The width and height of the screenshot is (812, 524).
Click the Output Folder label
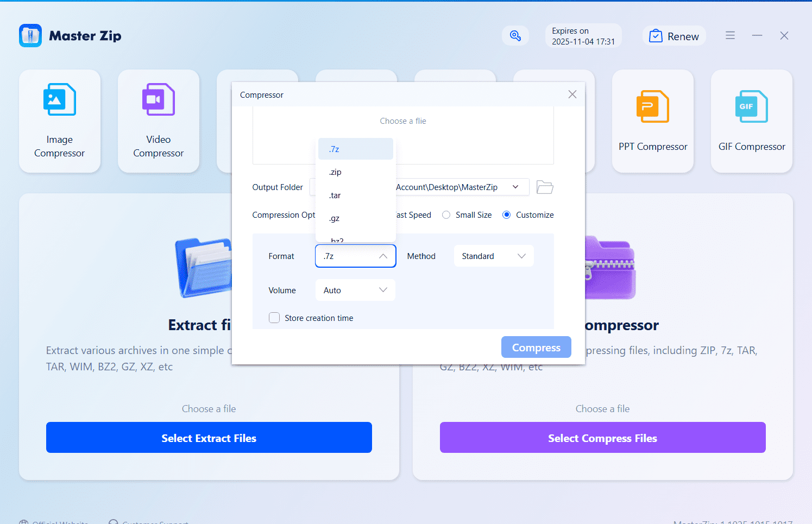(278, 187)
